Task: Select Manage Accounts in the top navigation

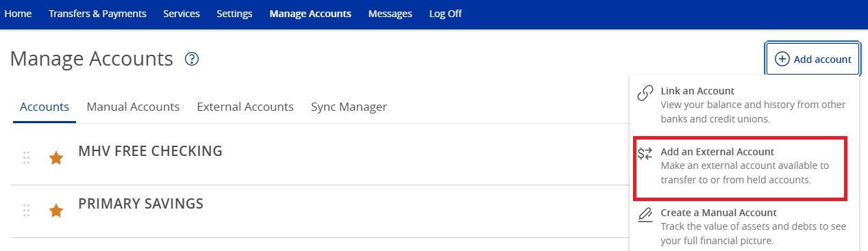Action: (x=310, y=14)
